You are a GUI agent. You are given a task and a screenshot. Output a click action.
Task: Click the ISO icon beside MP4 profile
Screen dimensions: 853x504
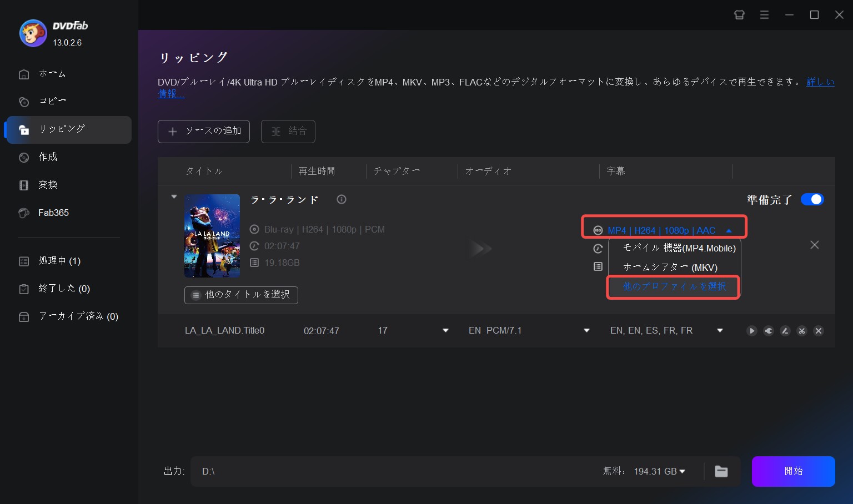pos(598,230)
